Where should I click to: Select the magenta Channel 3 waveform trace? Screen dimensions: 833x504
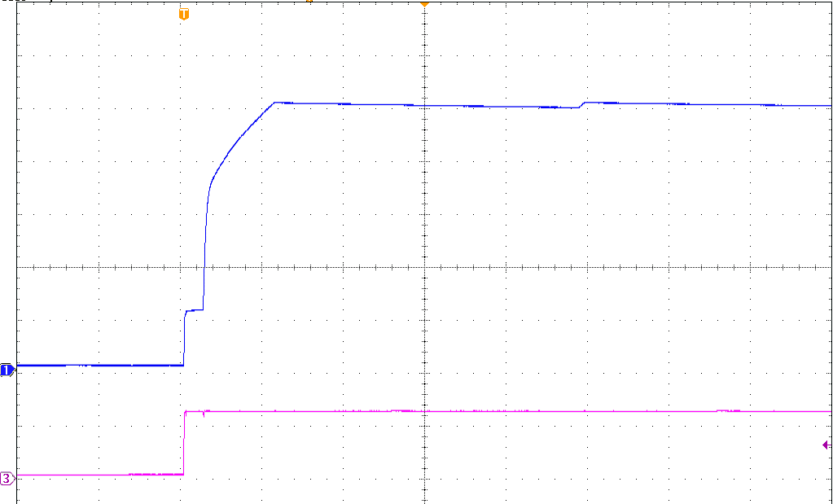(489, 411)
